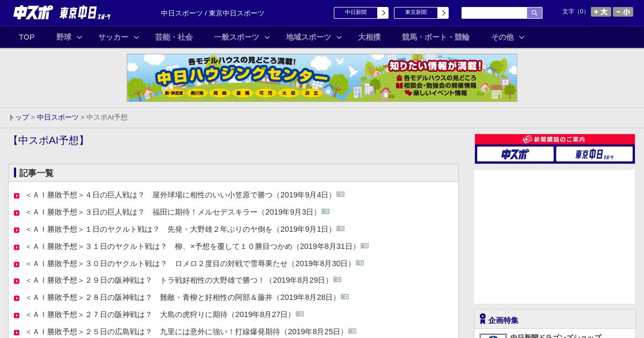644x338 pixels.
Task: Click camera icon beside 2019年8月28日 article
Action: coord(345,297)
